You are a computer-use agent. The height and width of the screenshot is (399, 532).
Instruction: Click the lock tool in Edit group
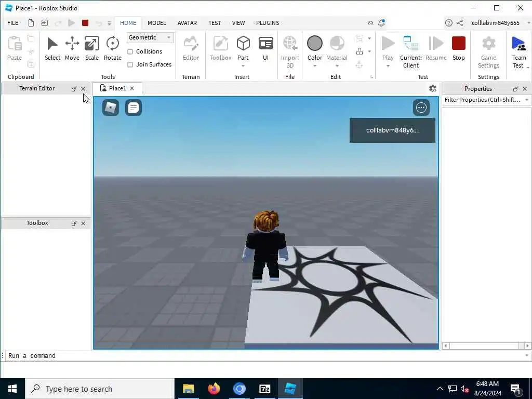point(360,51)
